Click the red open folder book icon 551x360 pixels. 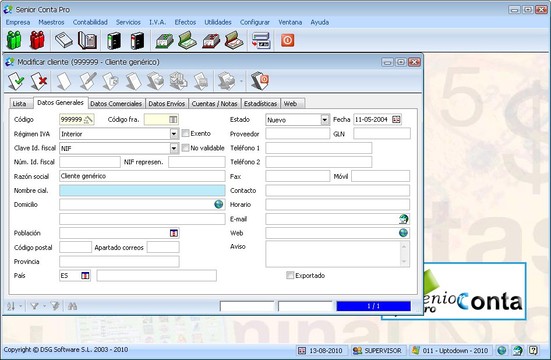tap(234, 40)
